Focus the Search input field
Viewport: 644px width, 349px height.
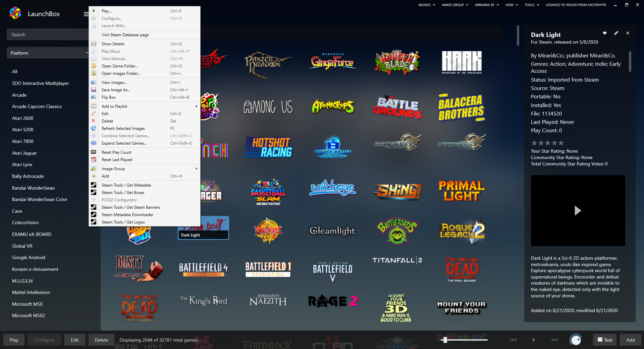[x=48, y=35]
